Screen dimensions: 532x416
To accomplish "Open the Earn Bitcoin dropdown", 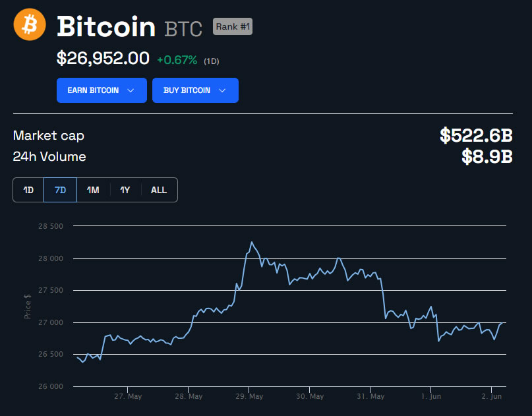I will click(x=102, y=90).
